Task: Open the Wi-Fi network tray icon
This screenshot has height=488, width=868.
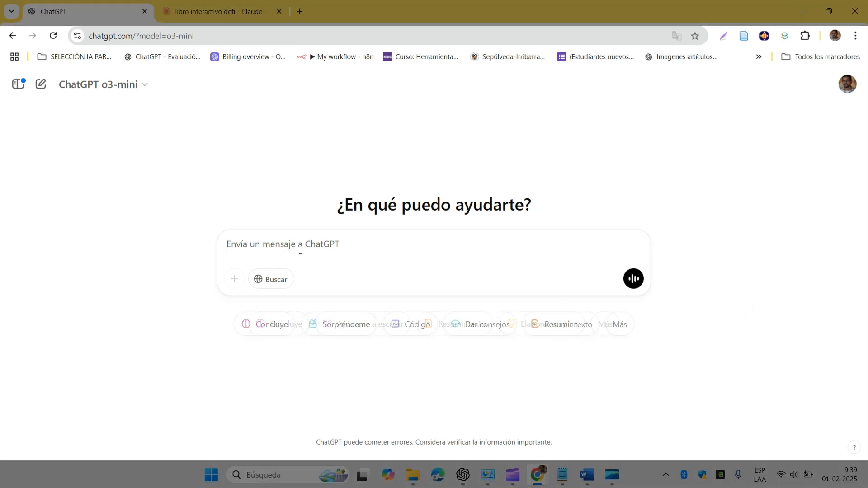Action: click(x=781, y=474)
